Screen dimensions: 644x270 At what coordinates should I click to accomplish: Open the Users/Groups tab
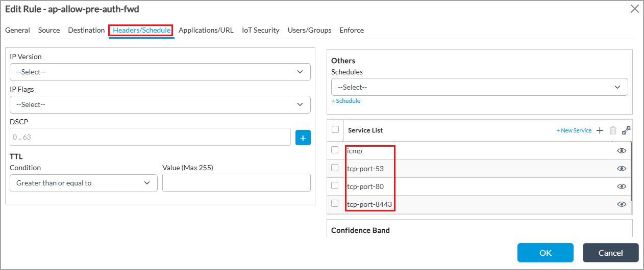point(310,30)
